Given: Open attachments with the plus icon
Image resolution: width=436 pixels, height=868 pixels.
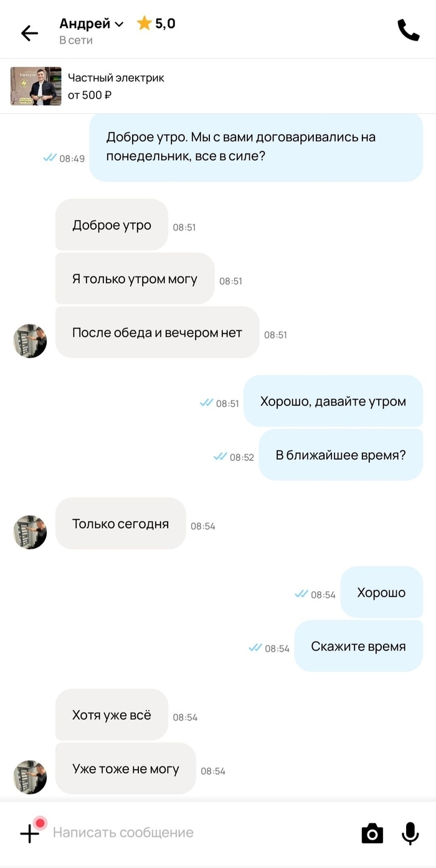Looking at the screenshot, I should pos(30,833).
